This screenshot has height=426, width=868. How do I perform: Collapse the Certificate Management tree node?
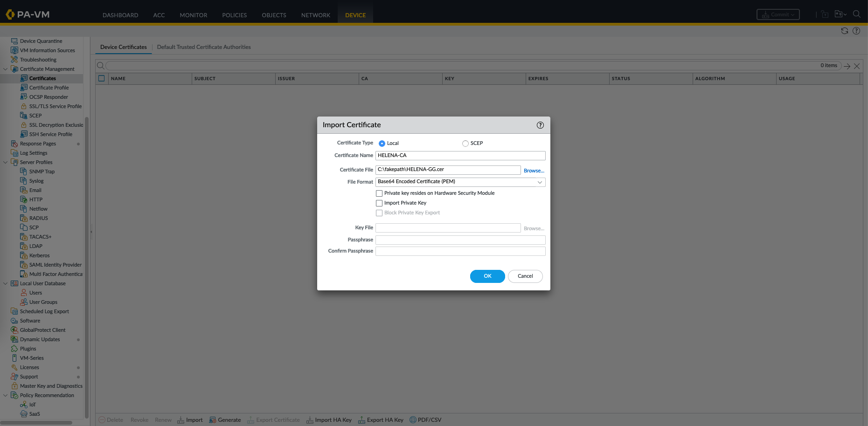[x=6, y=69]
